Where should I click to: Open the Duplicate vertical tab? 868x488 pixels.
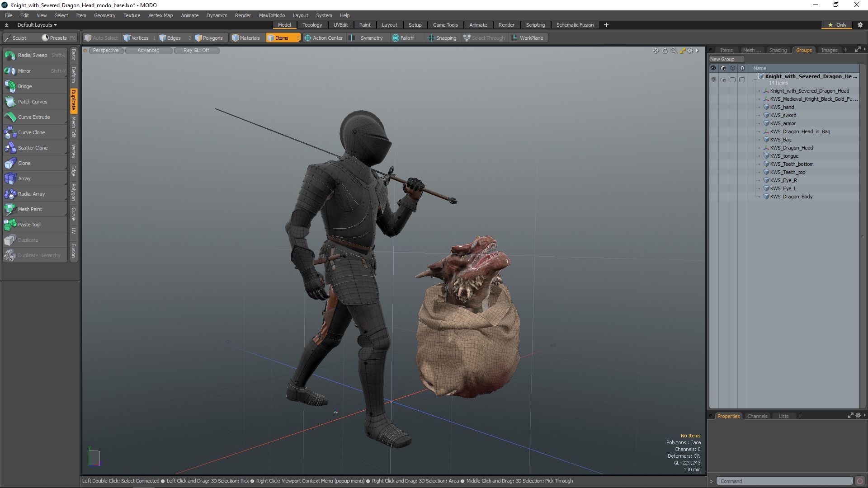(73, 100)
